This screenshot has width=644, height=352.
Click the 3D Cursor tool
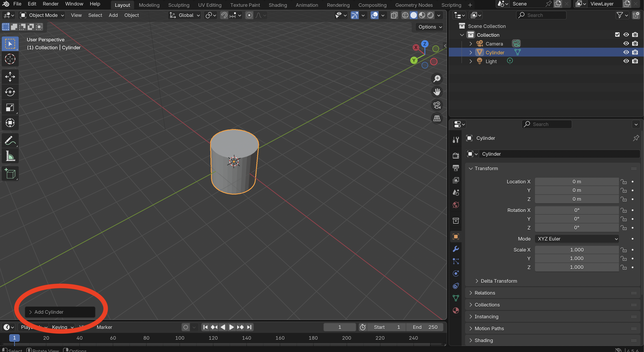click(x=10, y=59)
